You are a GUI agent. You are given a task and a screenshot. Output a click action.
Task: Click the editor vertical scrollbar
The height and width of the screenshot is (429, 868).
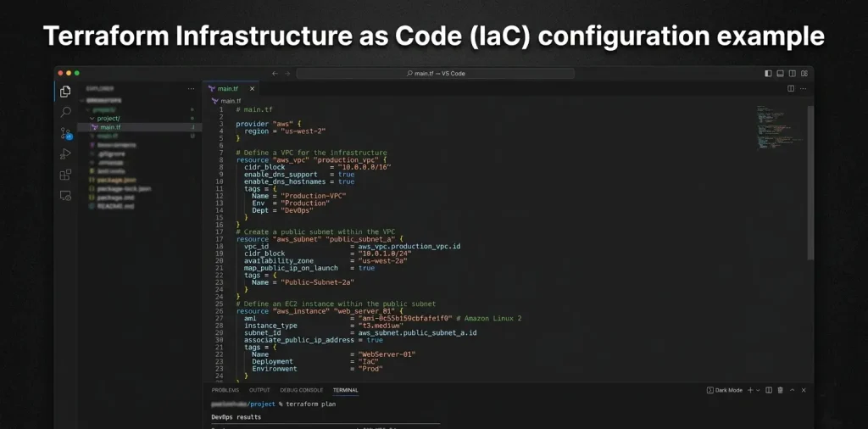(x=810, y=182)
